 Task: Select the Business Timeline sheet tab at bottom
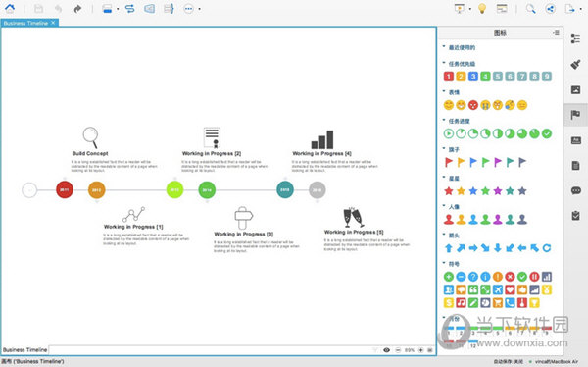click(x=25, y=349)
